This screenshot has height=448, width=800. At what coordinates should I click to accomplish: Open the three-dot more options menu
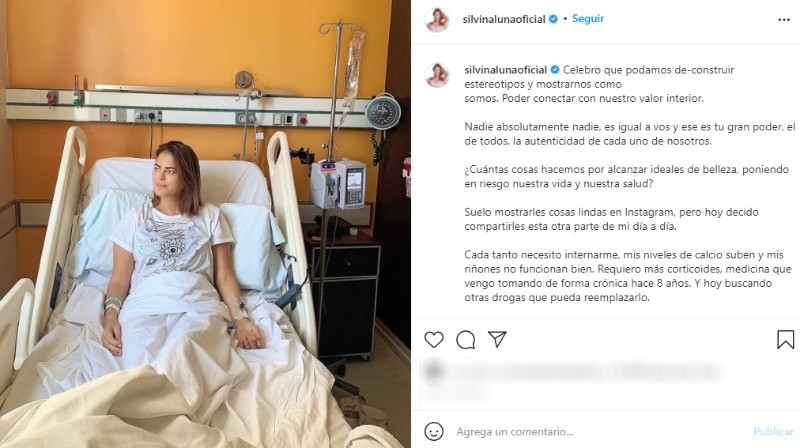point(784,20)
